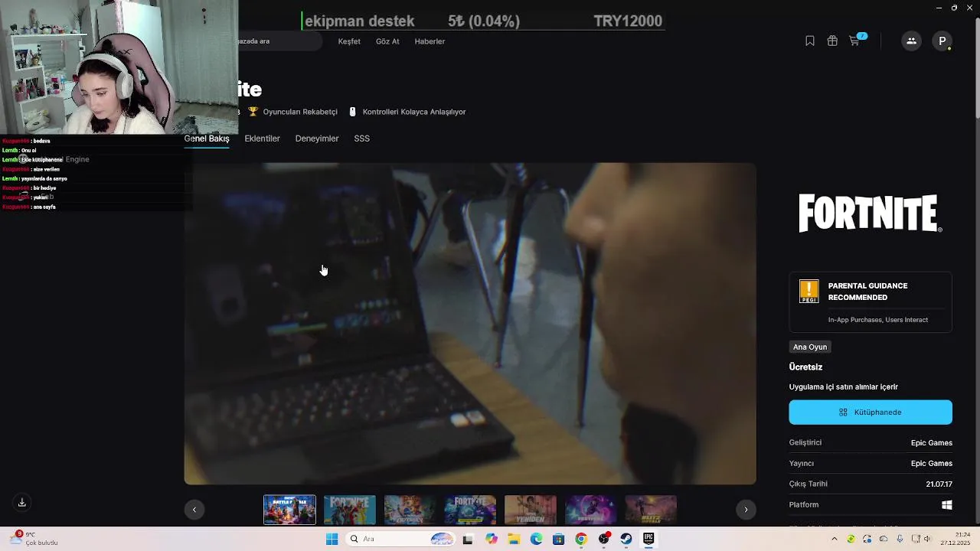Viewport: 980px width, 551px height.
Task: Switch to the Eklentiler tab
Action: tap(263, 139)
